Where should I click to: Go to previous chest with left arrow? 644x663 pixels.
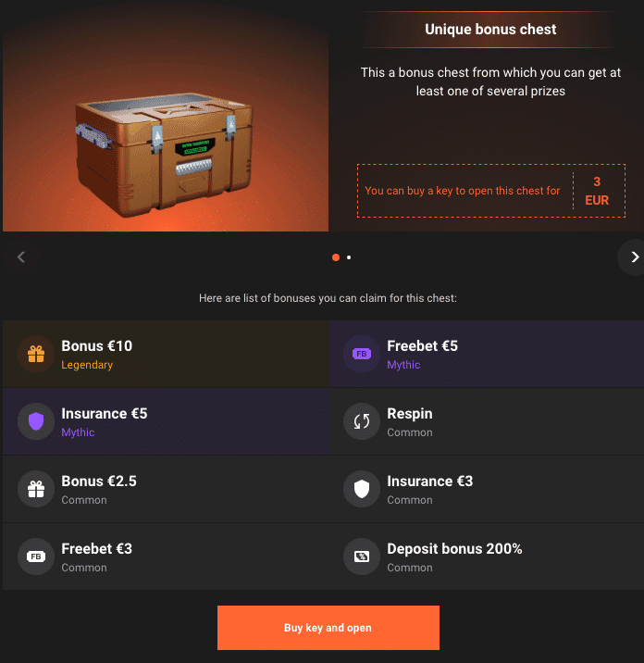[21, 257]
